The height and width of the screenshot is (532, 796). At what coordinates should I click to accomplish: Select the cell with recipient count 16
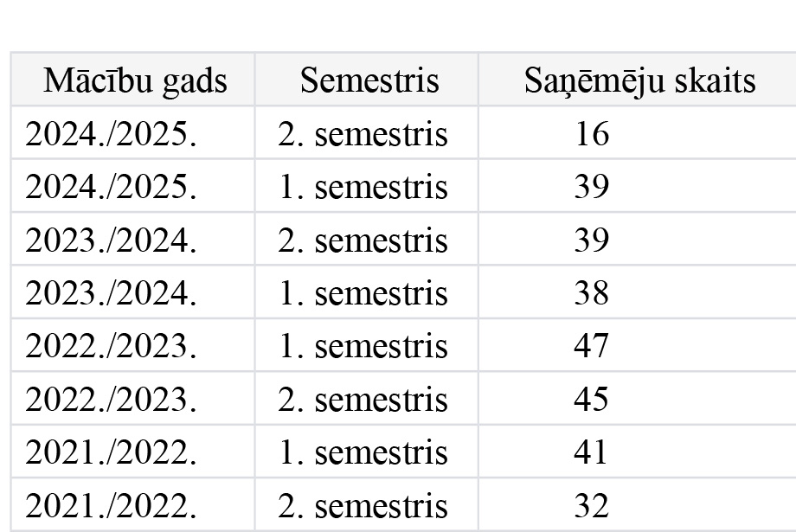[x=592, y=134]
